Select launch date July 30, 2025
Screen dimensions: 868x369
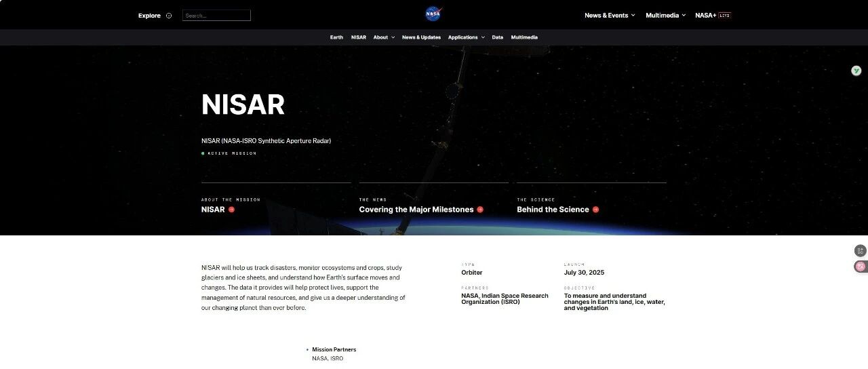point(584,273)
